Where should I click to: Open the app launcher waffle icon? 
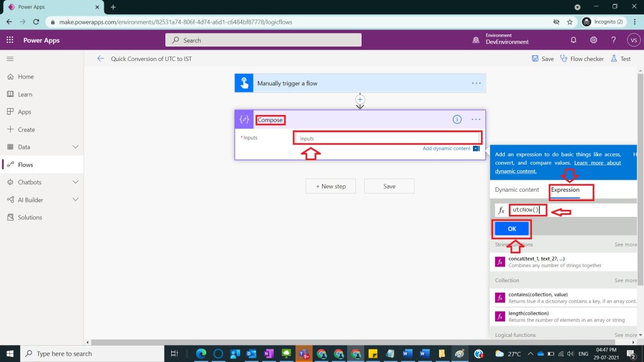[x=10, y=40]
